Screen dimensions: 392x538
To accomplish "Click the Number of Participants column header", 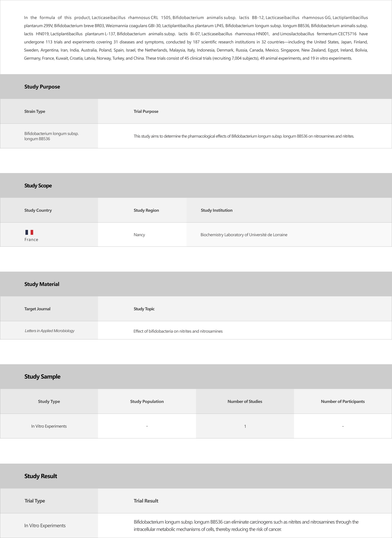I will [343, 401].
